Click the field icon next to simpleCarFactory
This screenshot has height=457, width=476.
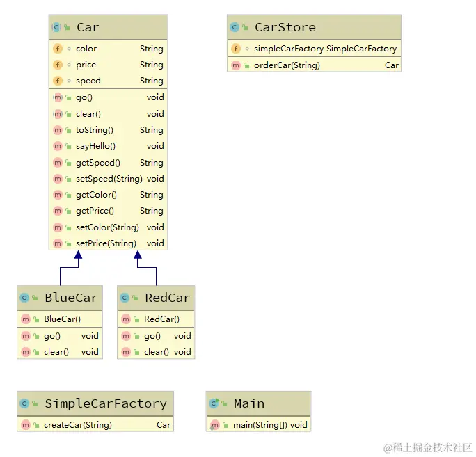pyautogui.click(x=236, y=49)
